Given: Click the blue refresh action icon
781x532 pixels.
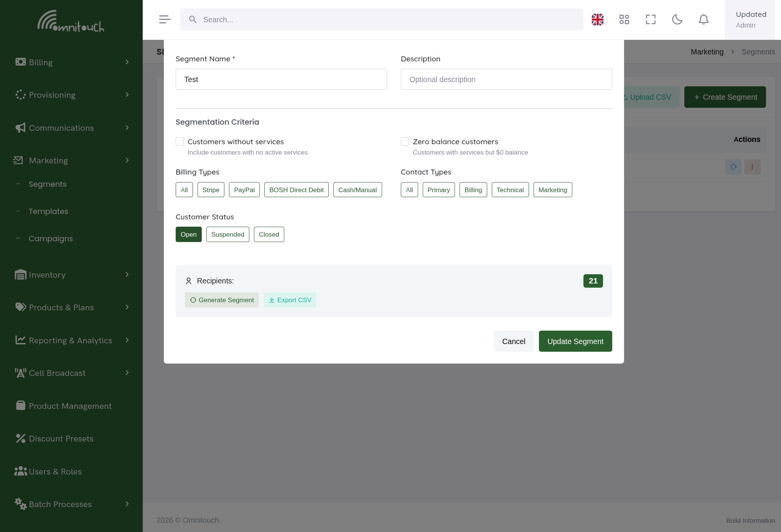Looking at the screenshot, I should click(733, 167).
